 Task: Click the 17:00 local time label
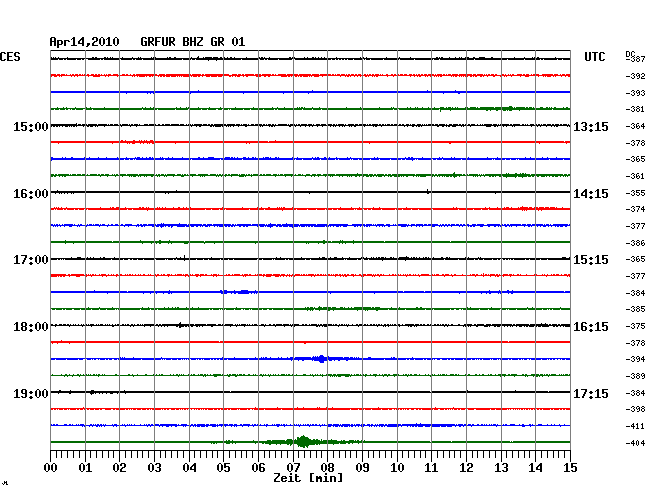31,260
